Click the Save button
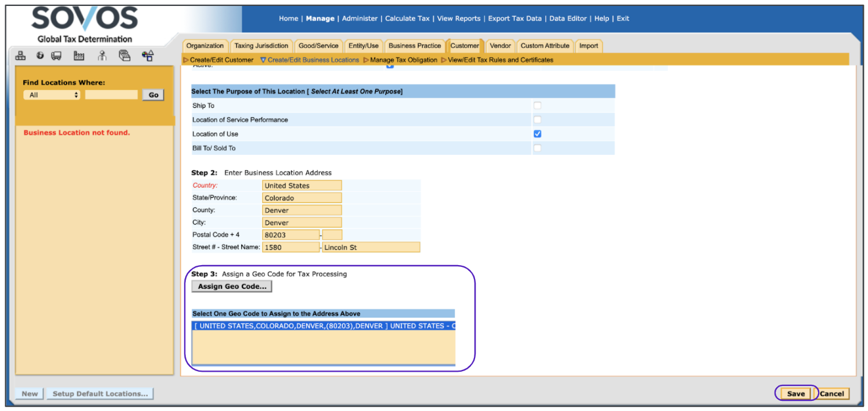The image size is (868, 411). pyautogui.click(x=795, y=394)
